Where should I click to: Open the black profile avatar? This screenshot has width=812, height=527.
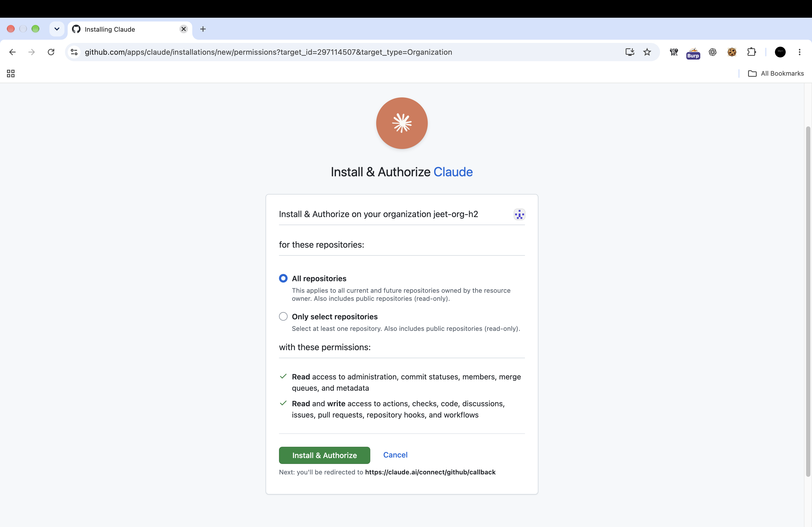(780, 52)
